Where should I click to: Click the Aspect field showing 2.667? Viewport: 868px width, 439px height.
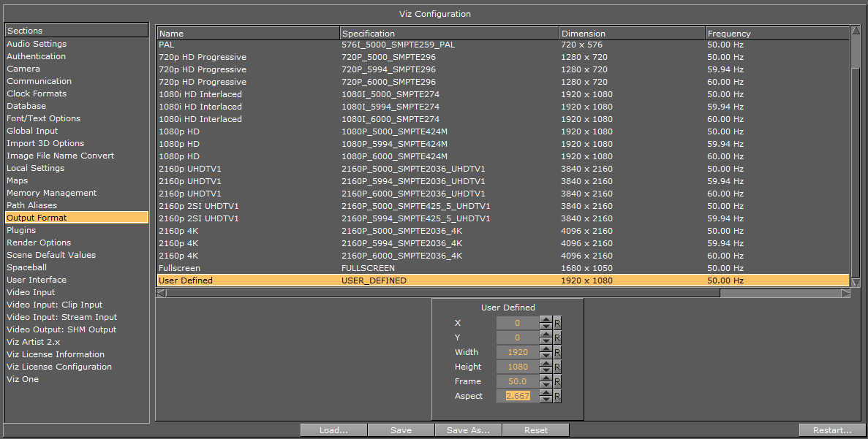tap(518, 396)
